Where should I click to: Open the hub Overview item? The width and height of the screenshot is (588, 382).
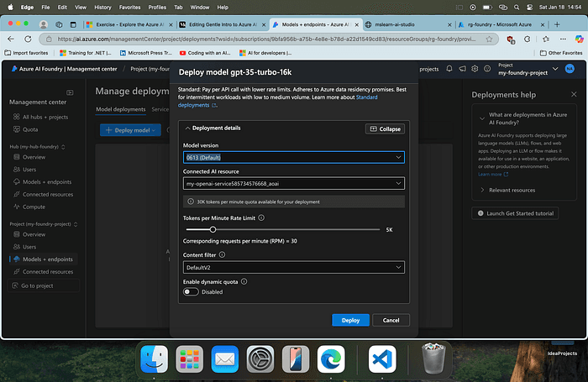click(29, 157)
